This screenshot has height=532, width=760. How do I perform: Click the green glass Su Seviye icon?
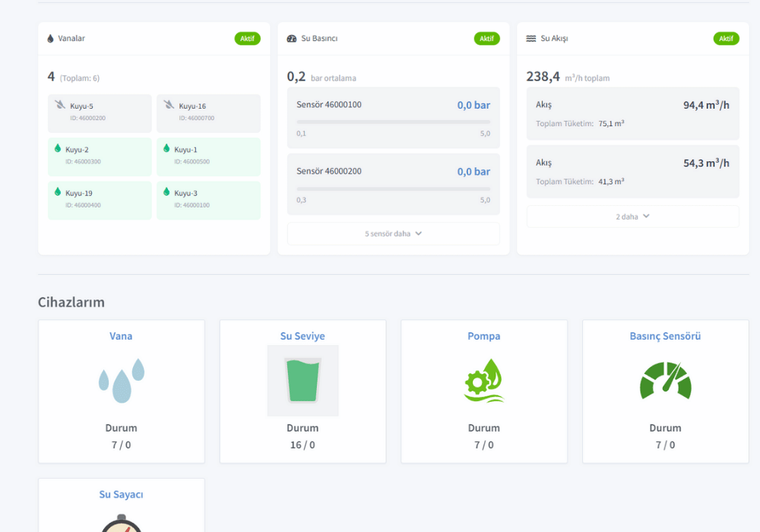(x=302, y=381)
